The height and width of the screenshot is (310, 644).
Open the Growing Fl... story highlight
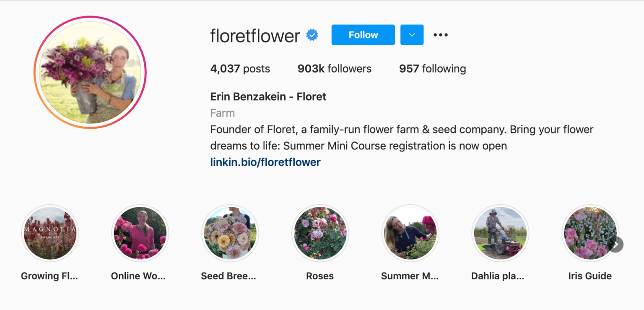click(x=50, y=233)
